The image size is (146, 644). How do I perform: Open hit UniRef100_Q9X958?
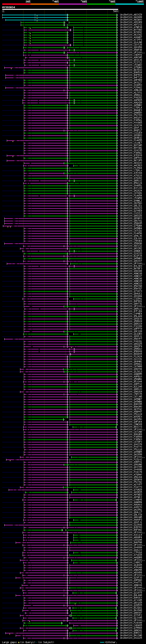(131, 47)
